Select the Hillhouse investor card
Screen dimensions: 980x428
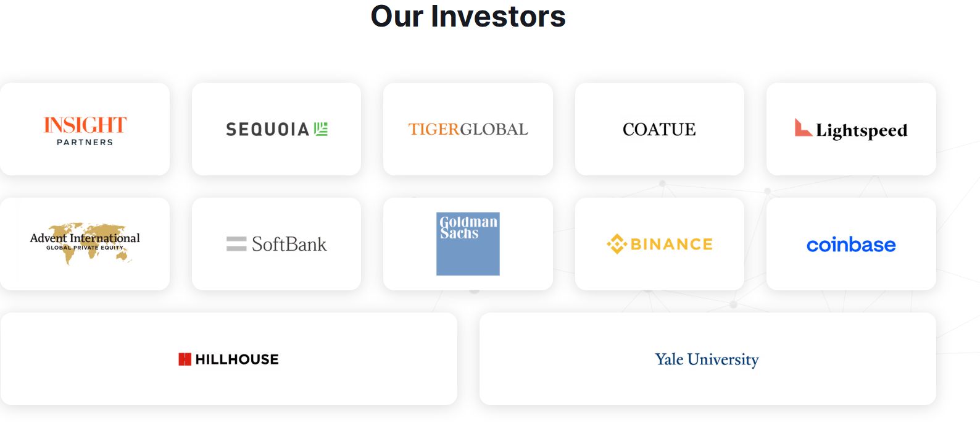point(229,359)
